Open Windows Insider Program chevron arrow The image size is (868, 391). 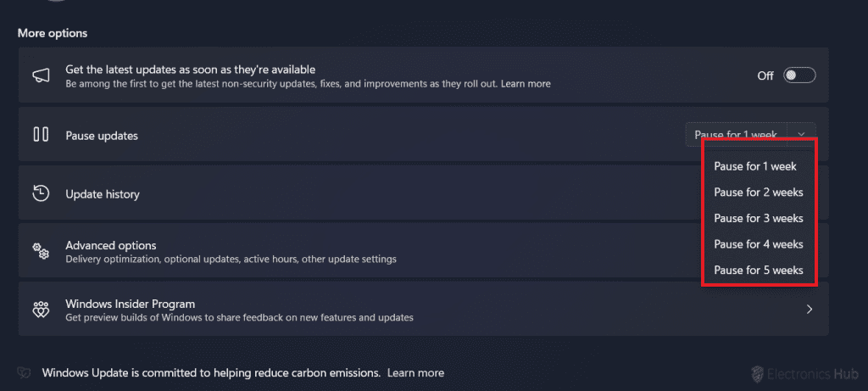click(810, 310)
